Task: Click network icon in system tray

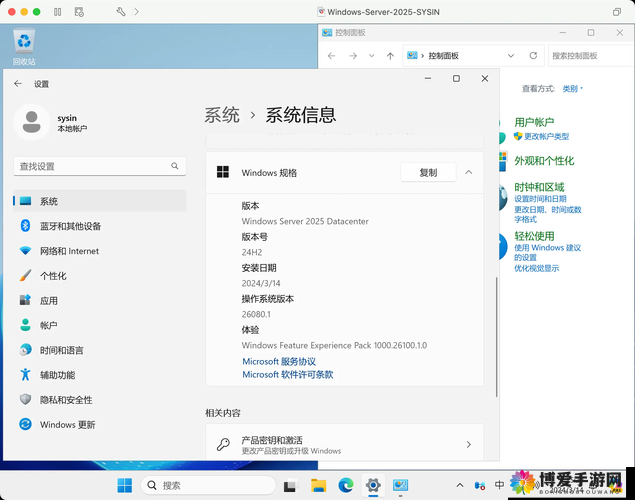Action: coord(480,485)
